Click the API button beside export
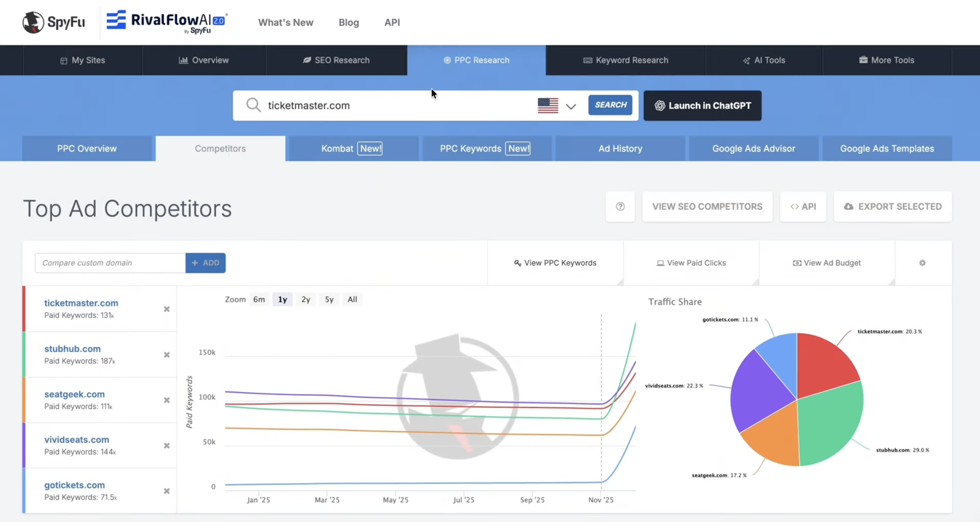The image size is (980, 522). point(803,206)
